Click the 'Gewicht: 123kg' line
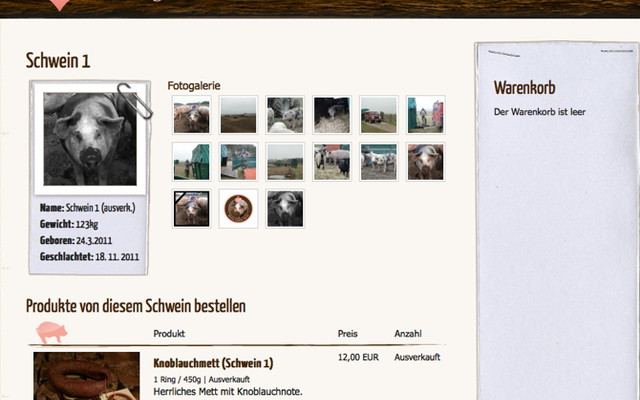 tap(69, 224)
